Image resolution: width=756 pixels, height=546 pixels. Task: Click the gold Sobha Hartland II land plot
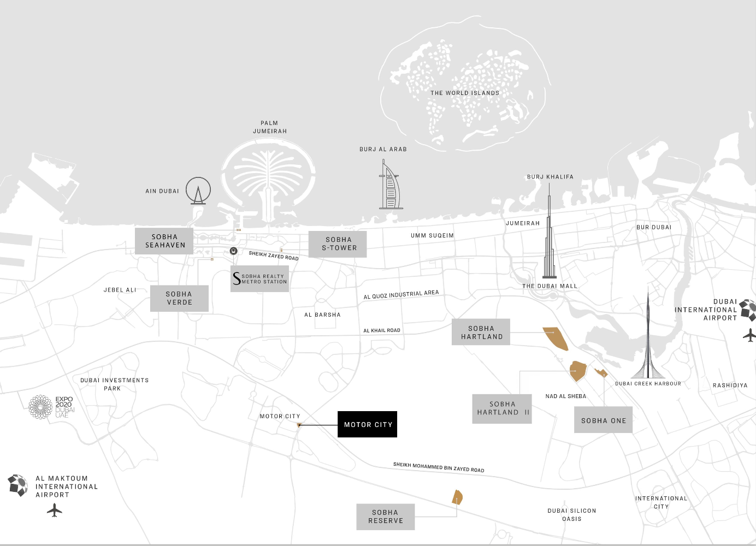point(578,371)
